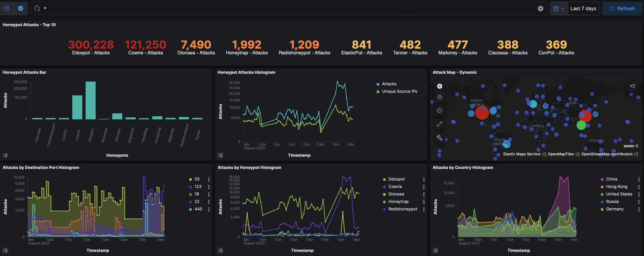Clear the search query with X icon

[x=541, y=8]
